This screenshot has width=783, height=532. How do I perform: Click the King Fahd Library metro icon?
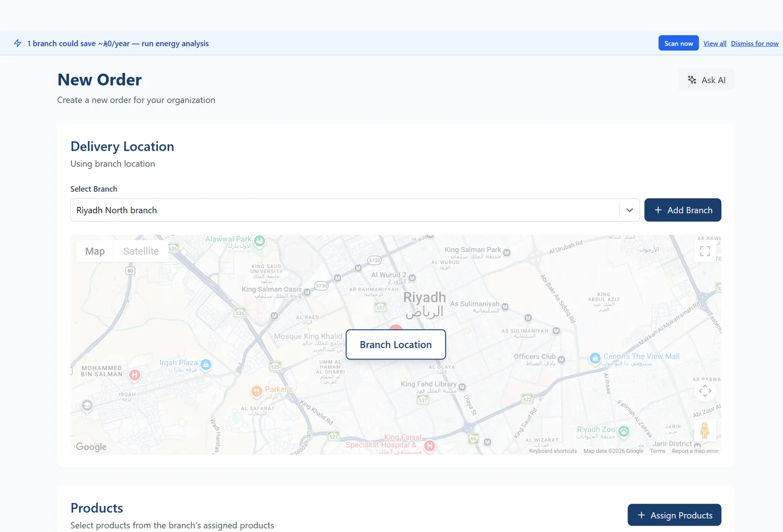click(462, 387)
